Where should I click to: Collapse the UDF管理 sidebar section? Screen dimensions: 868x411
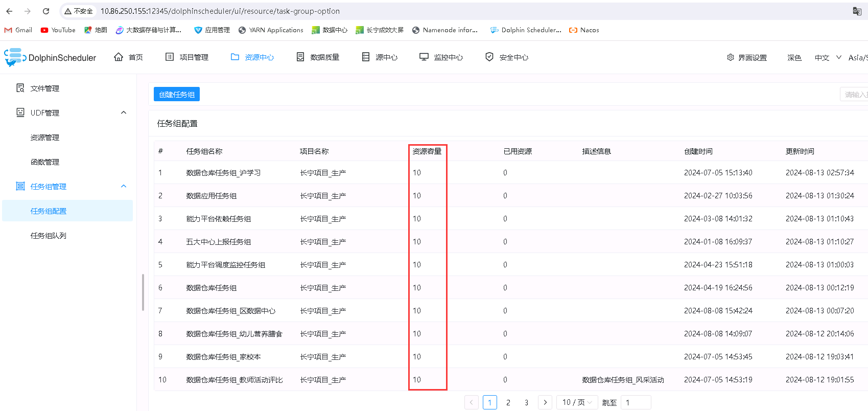click(124, 112)
